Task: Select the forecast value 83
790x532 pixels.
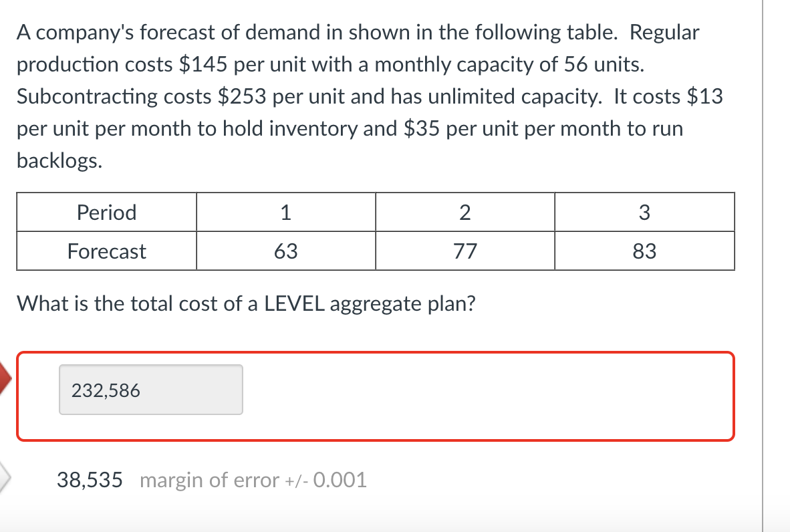Action: click(x=644, y=251)
